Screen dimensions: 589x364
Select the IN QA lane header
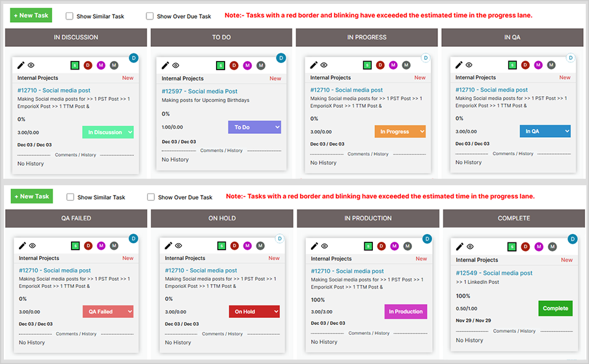click(512, 37)
